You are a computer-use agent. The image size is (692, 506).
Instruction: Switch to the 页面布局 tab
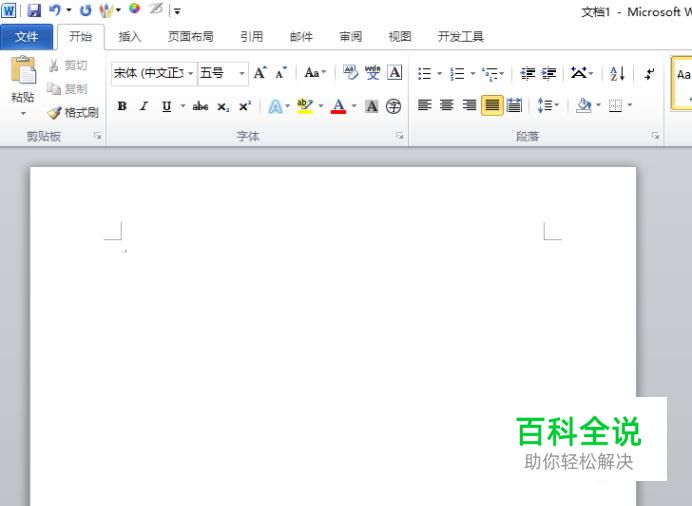click(x=191, y=37)
